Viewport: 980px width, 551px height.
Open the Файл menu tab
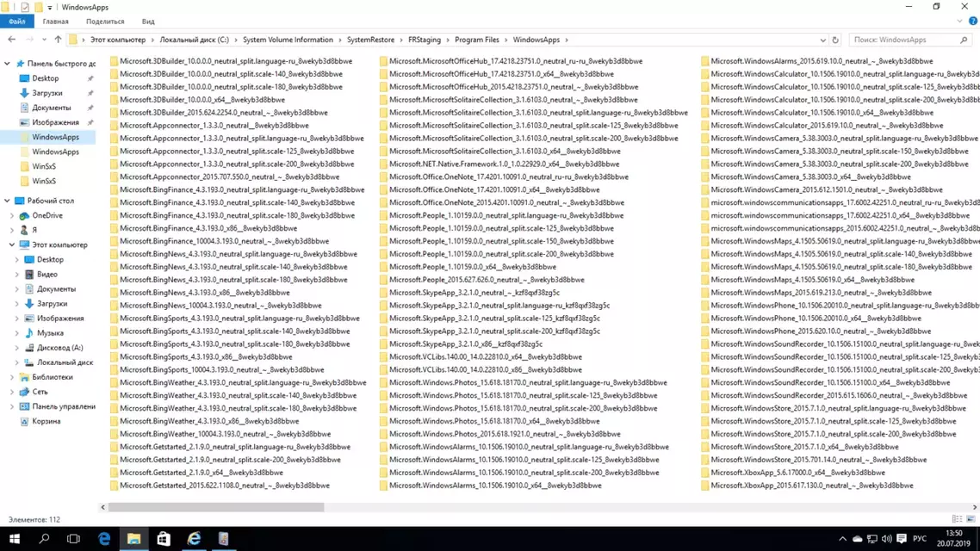17,22
